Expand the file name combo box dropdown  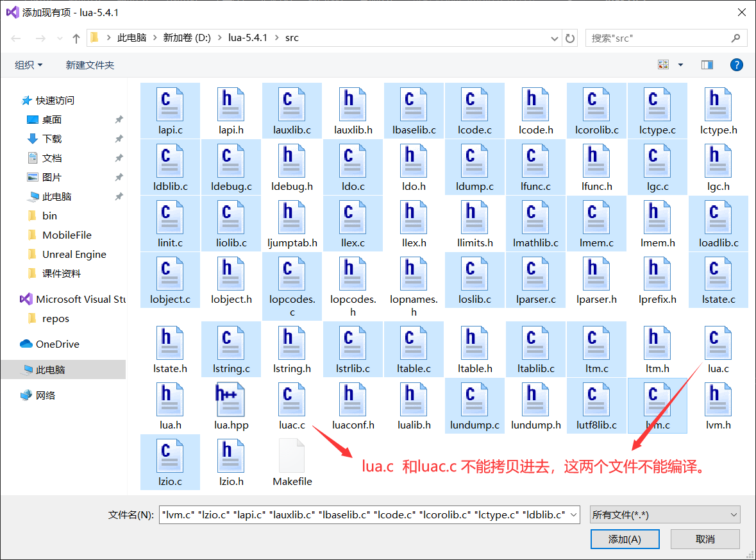tap(573, 514)
